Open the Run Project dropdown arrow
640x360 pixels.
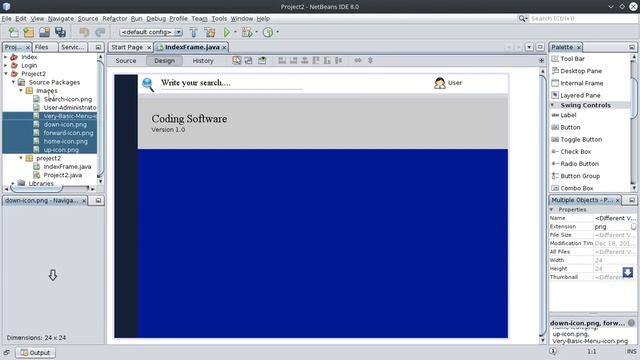235,32
